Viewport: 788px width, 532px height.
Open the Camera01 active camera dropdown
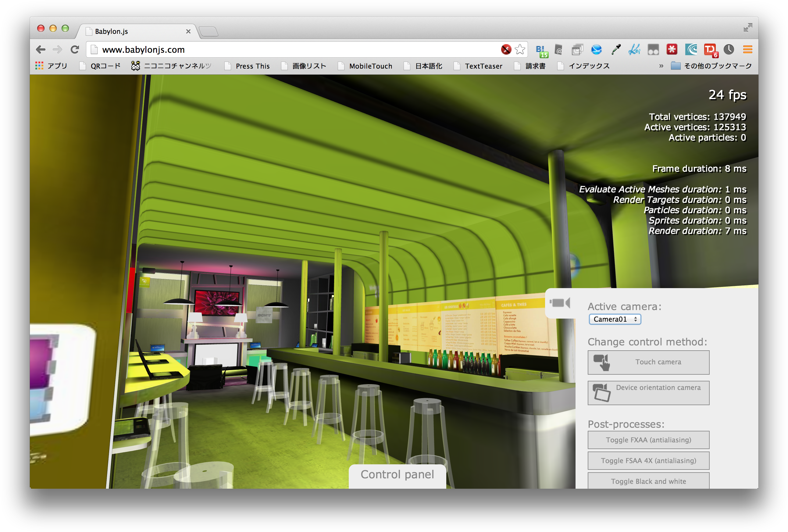coord(615,319)
